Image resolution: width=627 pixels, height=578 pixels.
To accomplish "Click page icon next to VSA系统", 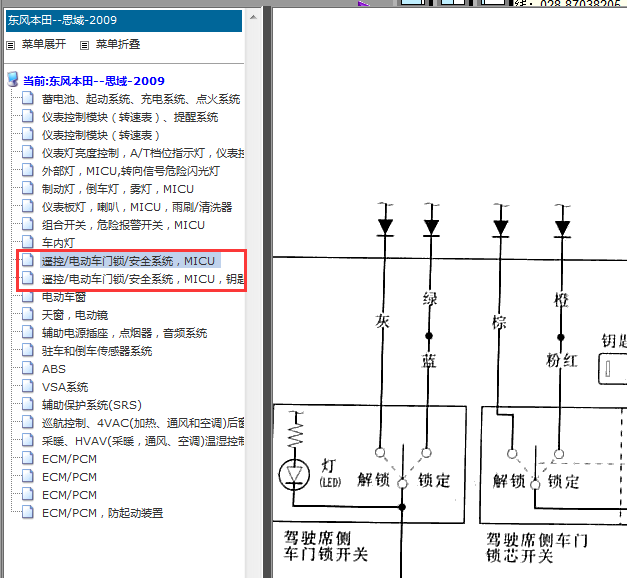I will point(28,386).
